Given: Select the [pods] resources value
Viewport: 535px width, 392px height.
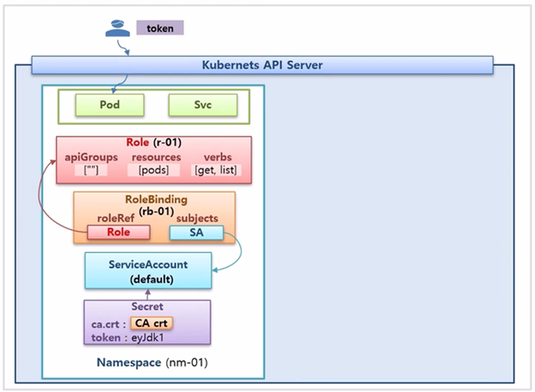Looking at the screenshot, I should click(154, 170).
